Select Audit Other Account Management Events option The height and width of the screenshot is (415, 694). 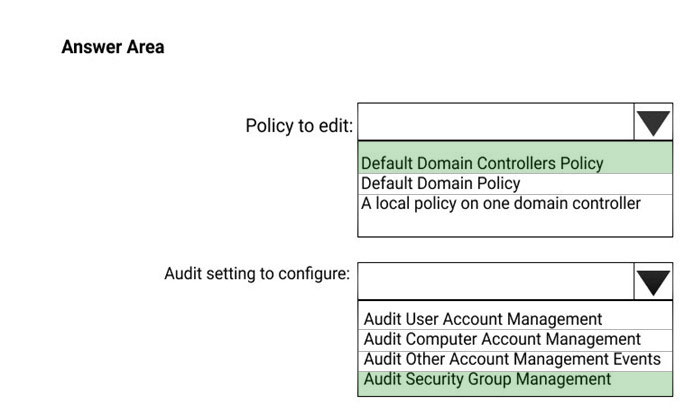click(x=515, y=360)
